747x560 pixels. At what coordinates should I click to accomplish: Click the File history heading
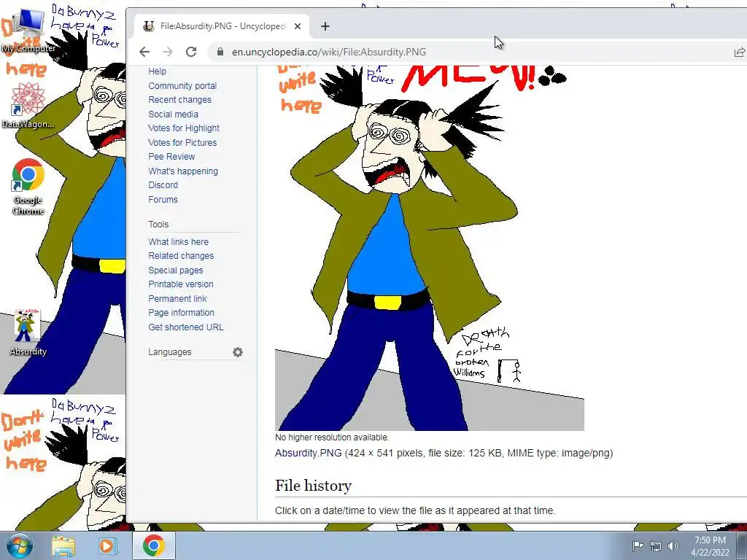point(314,486)
